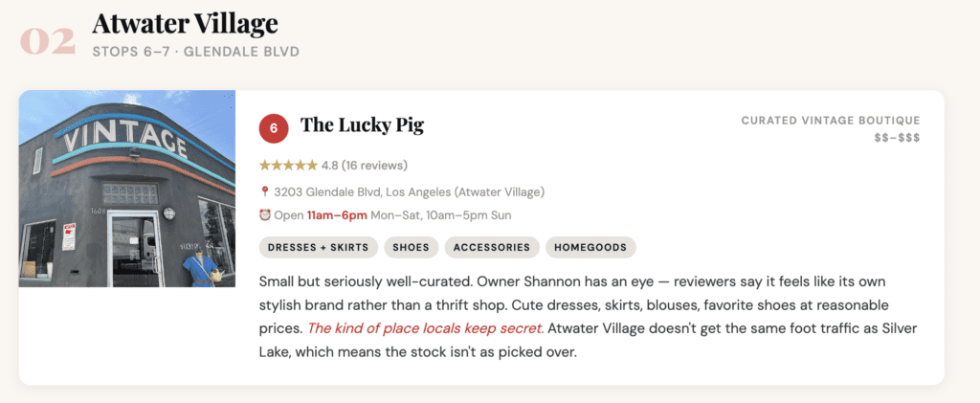Select the Dresses + Skirts tag
Screen dimensions: 980x403
(x=318, y=247)
